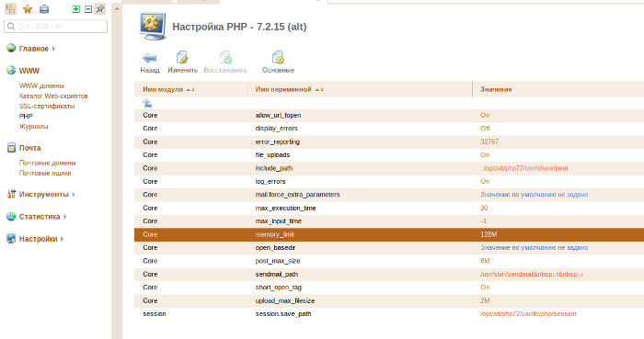Expand all menu sections with plus icon
Screen dimensions: 644x339
tap(76, 9)
